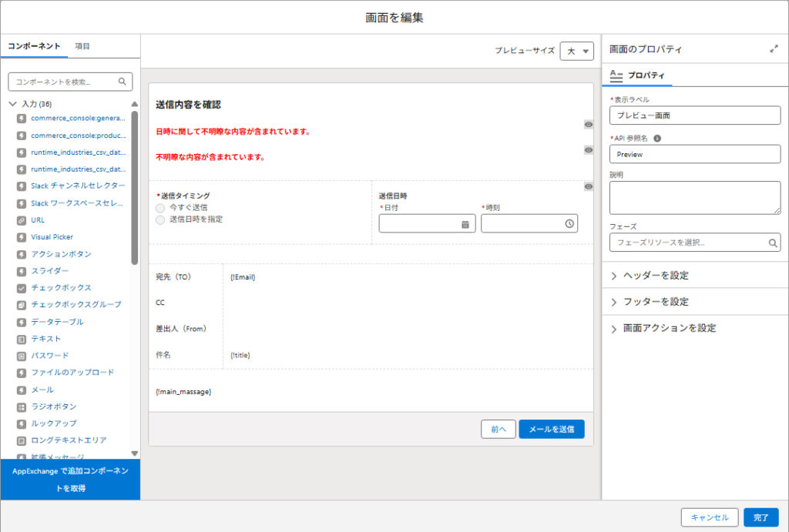Screen dimensions: 789x532
Task: Switch to the 項目 tab
Action: tap(82, 46)
